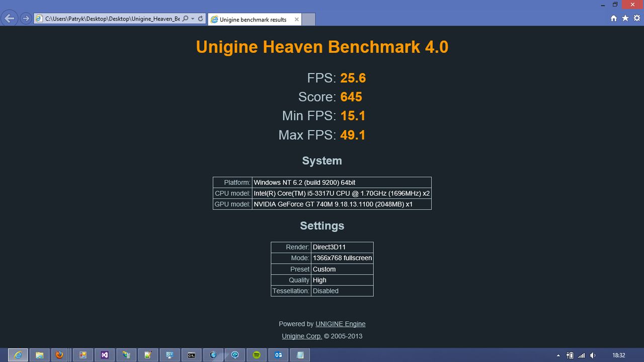Click the Direct3D11 render value
Viewport: 644px width, 362px height.
[x=342, y=247]
